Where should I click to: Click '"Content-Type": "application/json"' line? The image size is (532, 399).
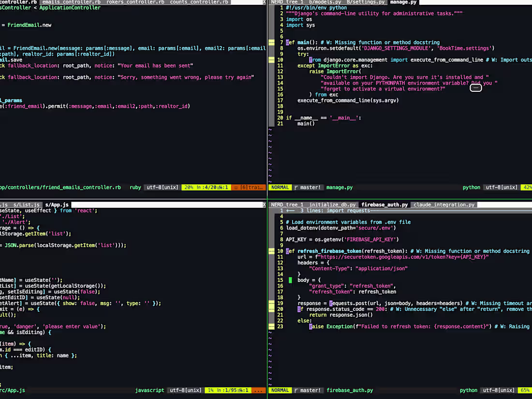(x=358, y=268)
